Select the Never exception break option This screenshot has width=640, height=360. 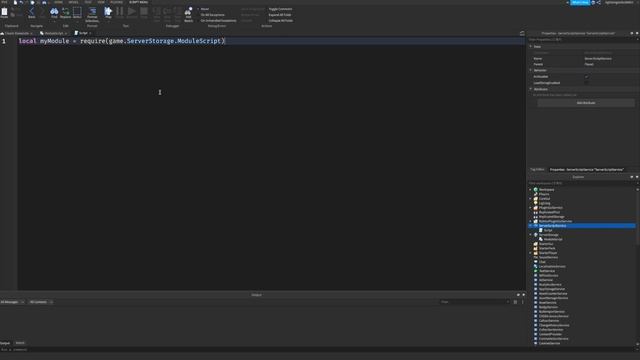[x=204, y=9]
